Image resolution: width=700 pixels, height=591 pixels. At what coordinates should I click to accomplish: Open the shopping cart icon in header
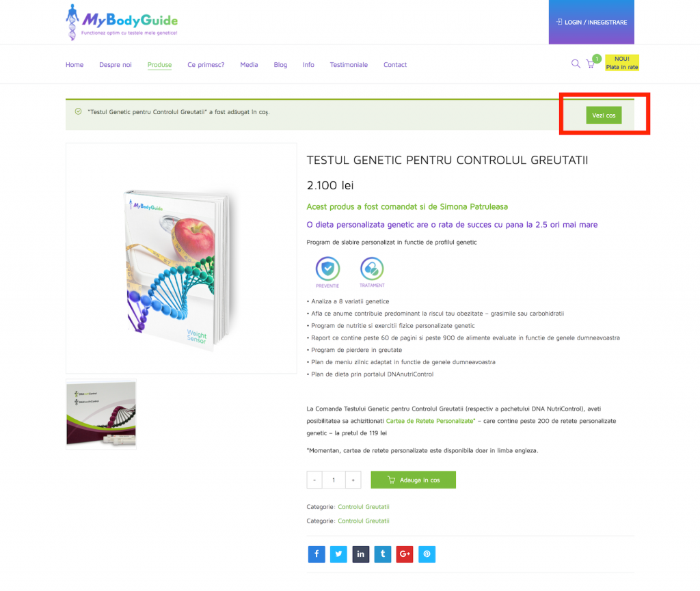[591, 64]
